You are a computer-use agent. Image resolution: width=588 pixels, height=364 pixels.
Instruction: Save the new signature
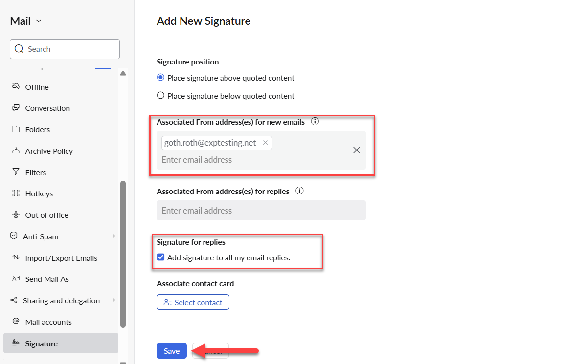(x=172, y=351)
